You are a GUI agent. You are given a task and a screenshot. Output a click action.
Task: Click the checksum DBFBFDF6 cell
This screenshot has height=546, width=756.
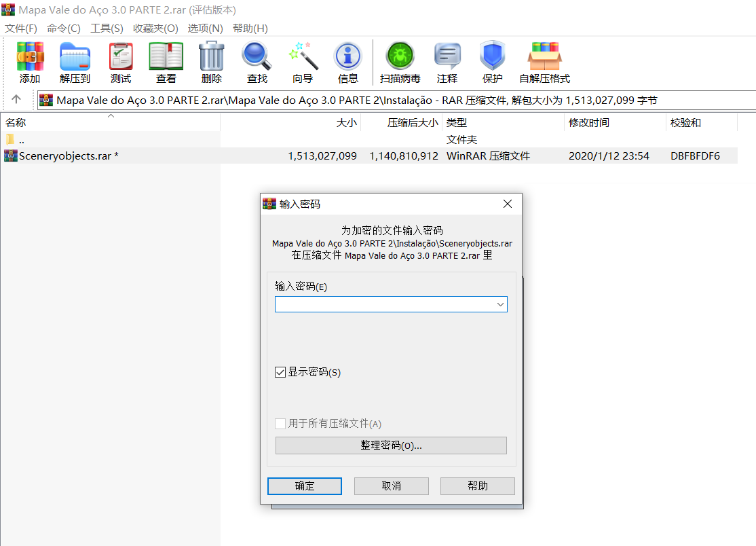click(695, 156)
